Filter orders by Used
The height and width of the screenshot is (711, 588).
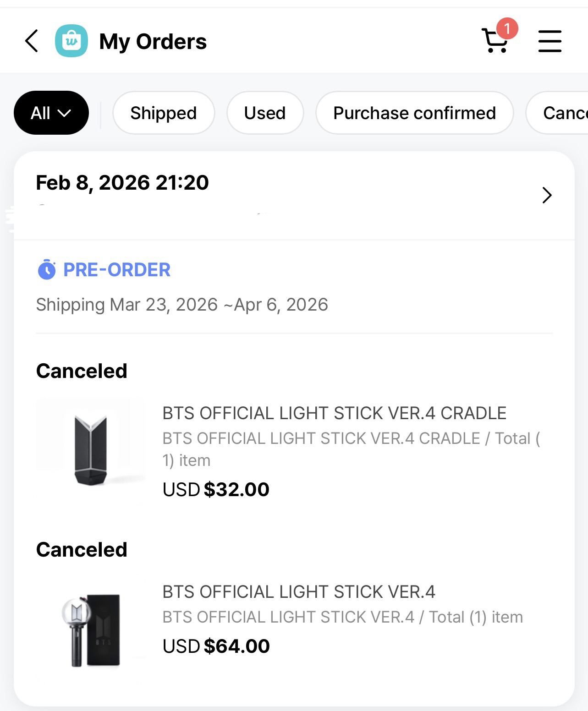[x=265, y=113]
